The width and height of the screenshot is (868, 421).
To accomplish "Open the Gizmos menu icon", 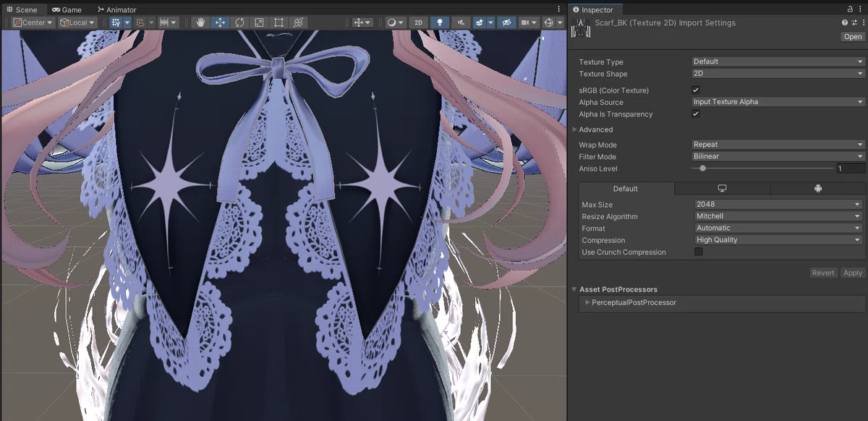I will 549,22.
